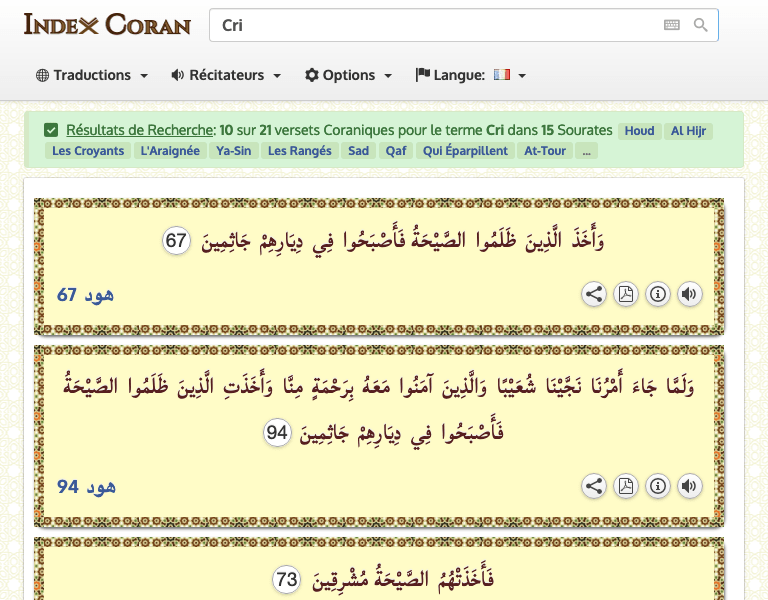
Task: Show more sourates with ellipsis tag
Action: (587, 151)
